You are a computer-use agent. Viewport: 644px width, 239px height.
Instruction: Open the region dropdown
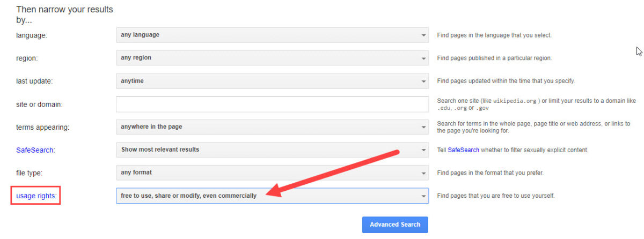272,58
